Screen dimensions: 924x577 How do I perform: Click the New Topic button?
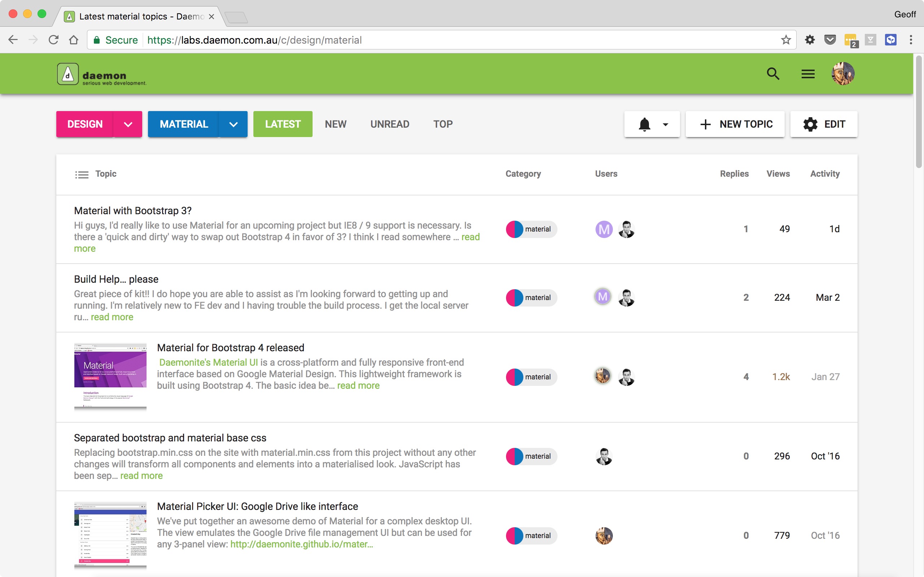[735, 124]
